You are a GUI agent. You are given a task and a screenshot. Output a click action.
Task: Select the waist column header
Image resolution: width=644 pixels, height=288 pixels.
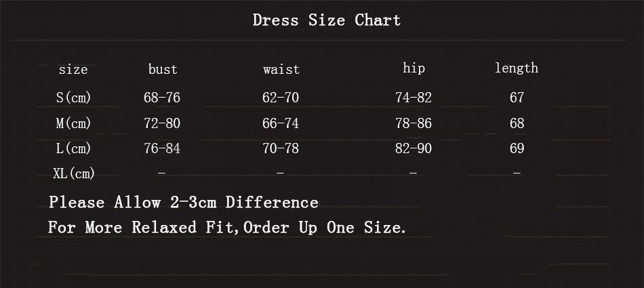(281, 69)
